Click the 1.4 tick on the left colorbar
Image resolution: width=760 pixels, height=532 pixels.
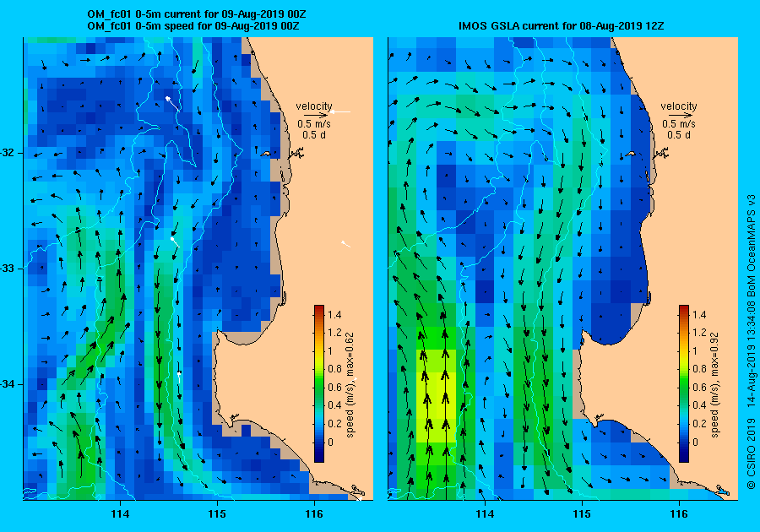click(334, 314)
